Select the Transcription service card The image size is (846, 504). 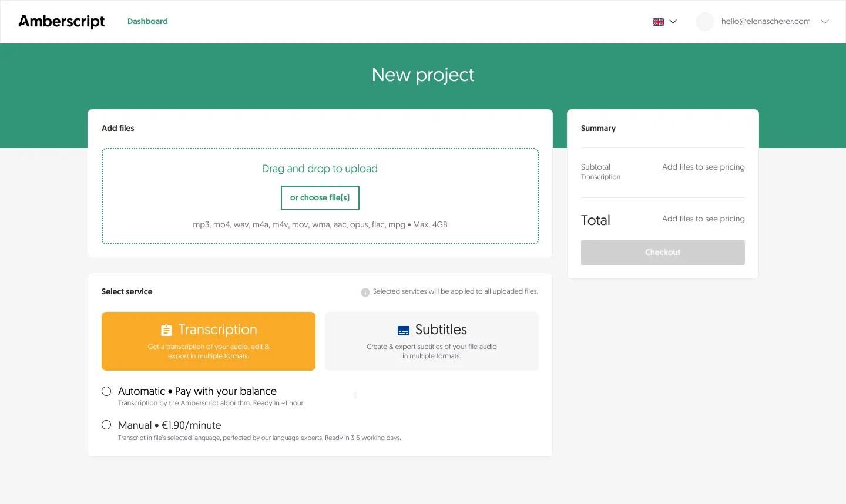(209, 341)
